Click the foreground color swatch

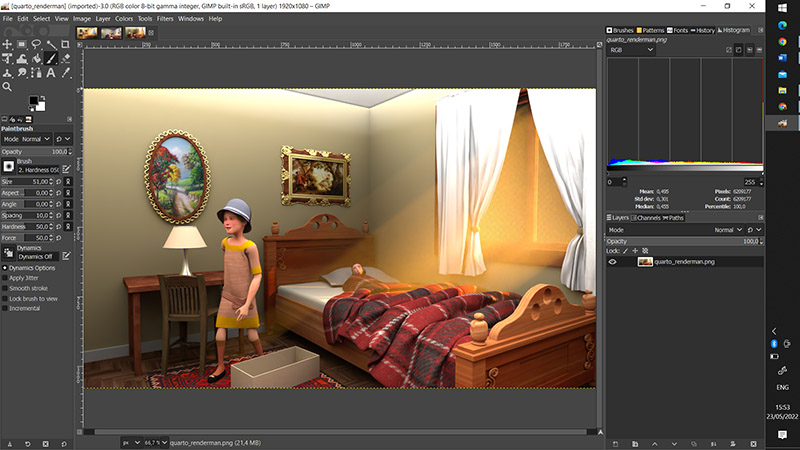click(34, 102)
